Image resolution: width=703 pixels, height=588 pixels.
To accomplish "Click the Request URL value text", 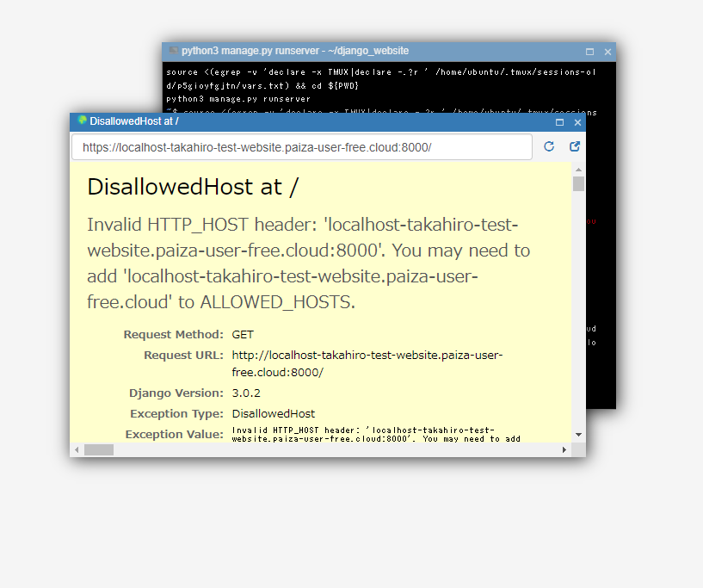I will coord(367,363).
